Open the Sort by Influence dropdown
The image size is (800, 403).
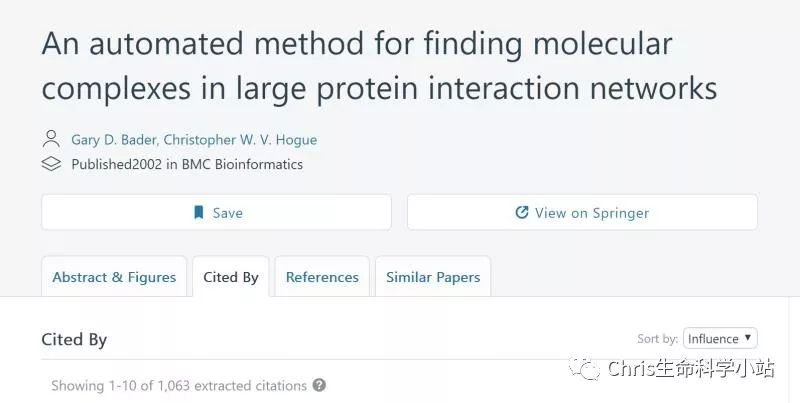[720, 339]
